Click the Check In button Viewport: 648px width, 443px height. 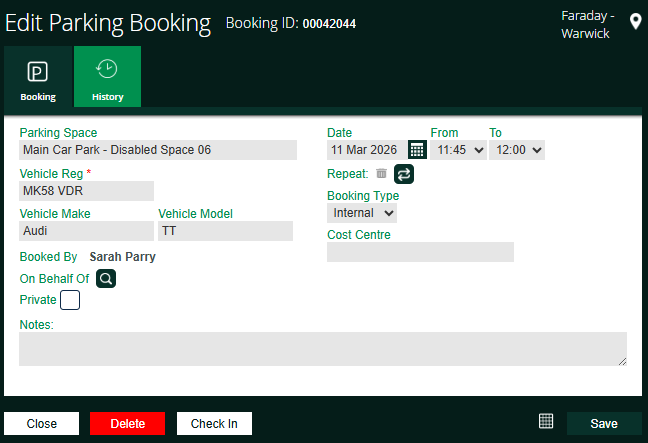(214, 423)
